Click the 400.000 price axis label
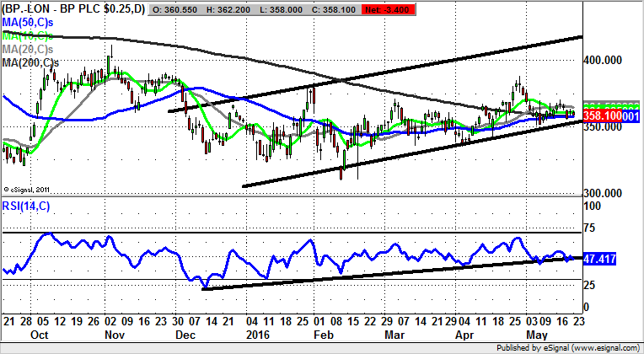The image size is (644, 354). [604, 61]
